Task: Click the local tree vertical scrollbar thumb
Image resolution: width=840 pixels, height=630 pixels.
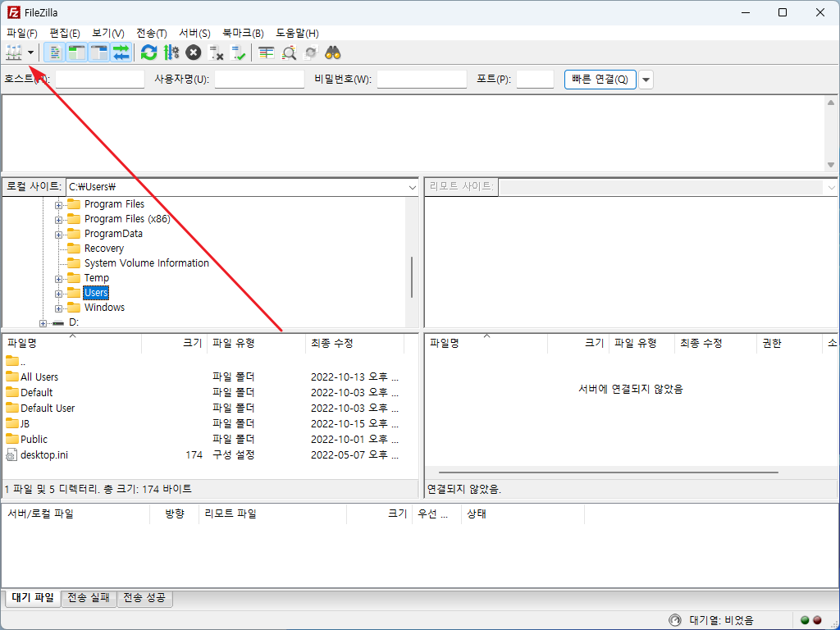Action: point(412,277)
